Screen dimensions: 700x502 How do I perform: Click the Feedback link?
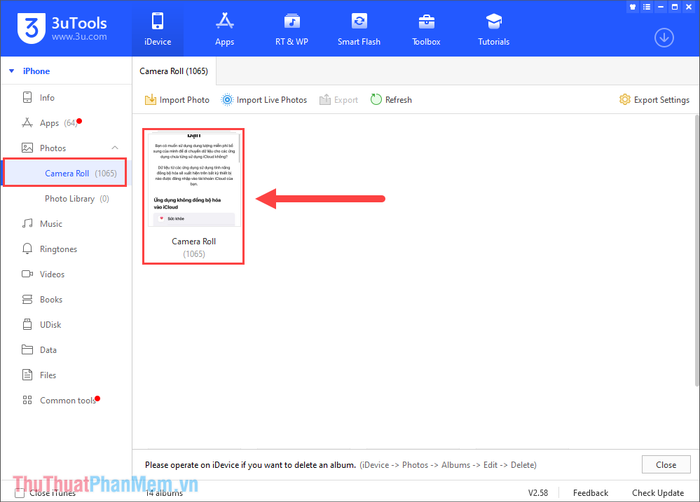(x=590, y=493)
